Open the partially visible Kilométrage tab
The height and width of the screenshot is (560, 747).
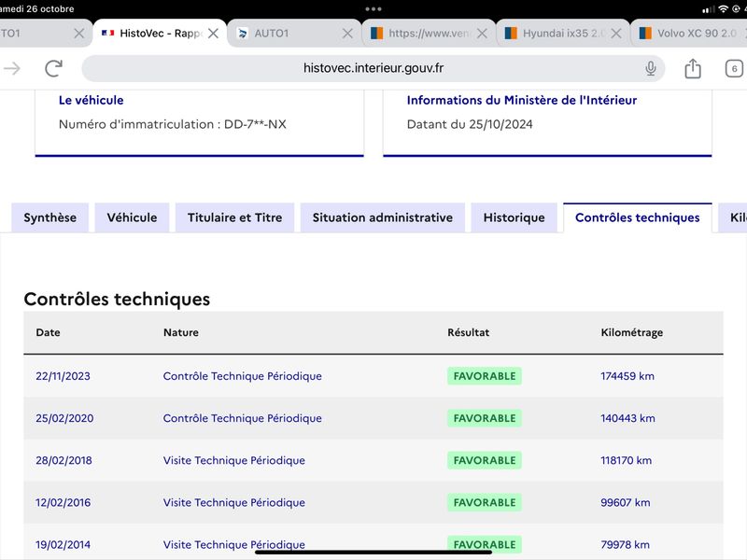pyautogui.click(x=734, y=217)
